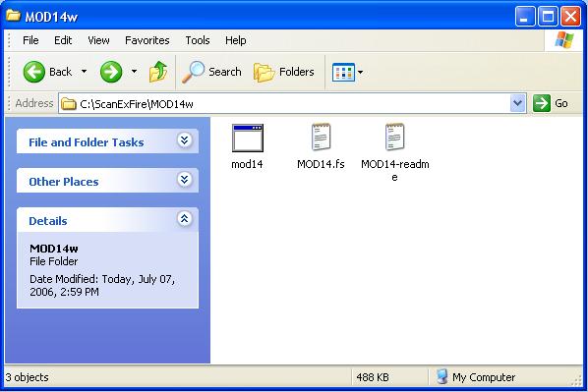
Task: Expand the File and Folder Tasks panel
Action: click(185, 140)
